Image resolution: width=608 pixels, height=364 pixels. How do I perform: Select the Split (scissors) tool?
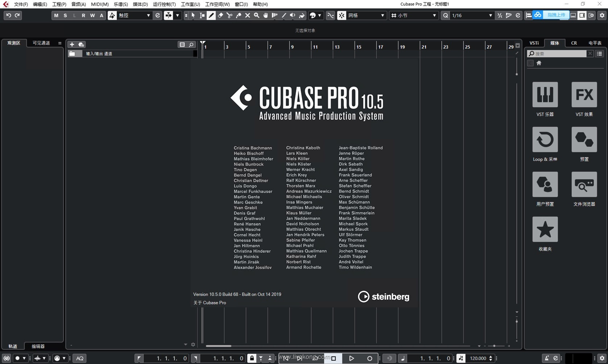click(x=229, y=15)
